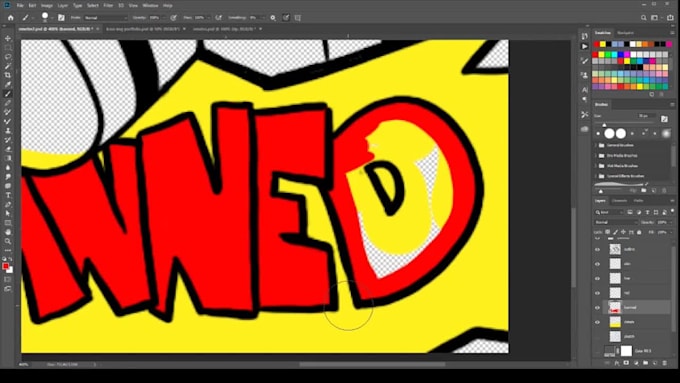Open the Window menu

(150, 6)
